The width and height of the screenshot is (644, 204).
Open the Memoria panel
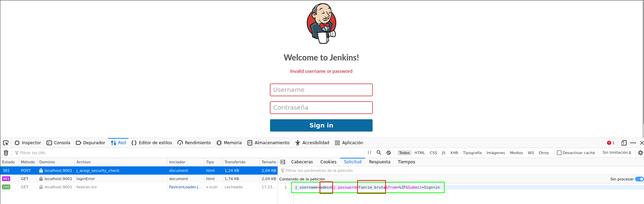pyautogui.click(x=229, y=143)
